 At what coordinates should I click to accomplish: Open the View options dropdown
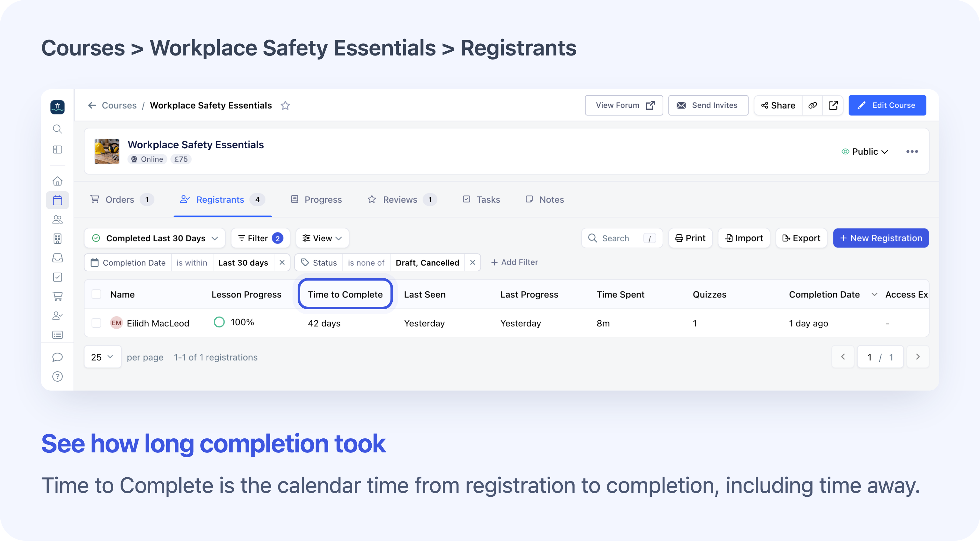[x=322, y=238]
